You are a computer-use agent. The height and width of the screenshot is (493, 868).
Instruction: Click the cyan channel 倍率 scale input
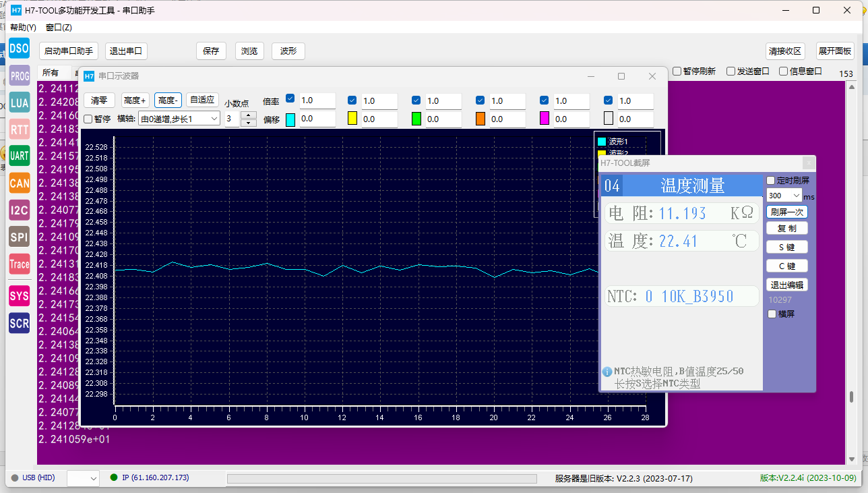[317, 100]
